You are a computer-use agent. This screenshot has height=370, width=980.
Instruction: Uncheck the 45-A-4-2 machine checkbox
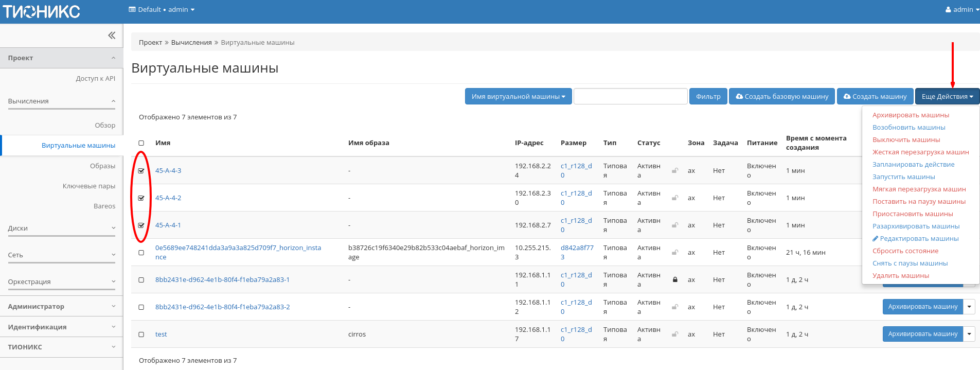coord(141,198)
